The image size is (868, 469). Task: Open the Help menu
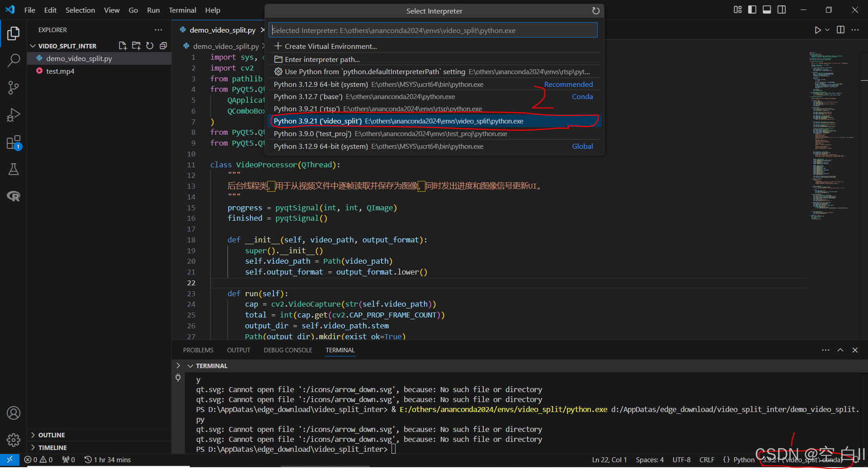[x=212, y=10]
